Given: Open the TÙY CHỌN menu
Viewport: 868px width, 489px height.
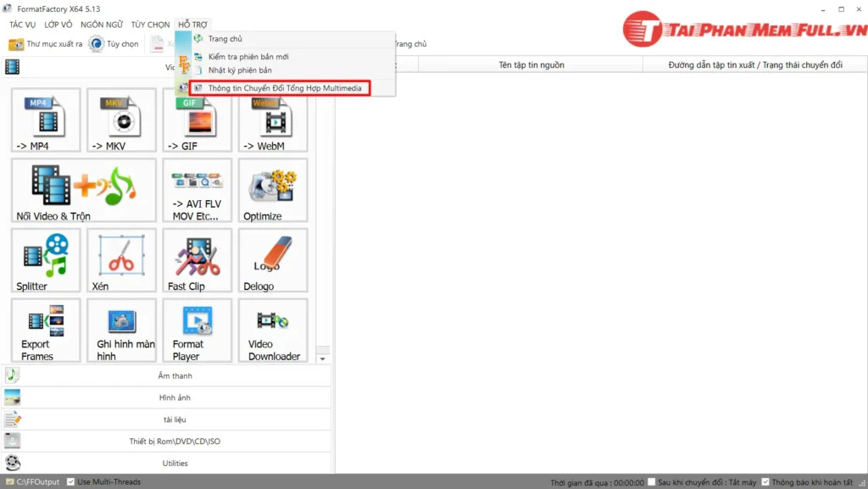Looking at the screenshot, I should point(150,25).
